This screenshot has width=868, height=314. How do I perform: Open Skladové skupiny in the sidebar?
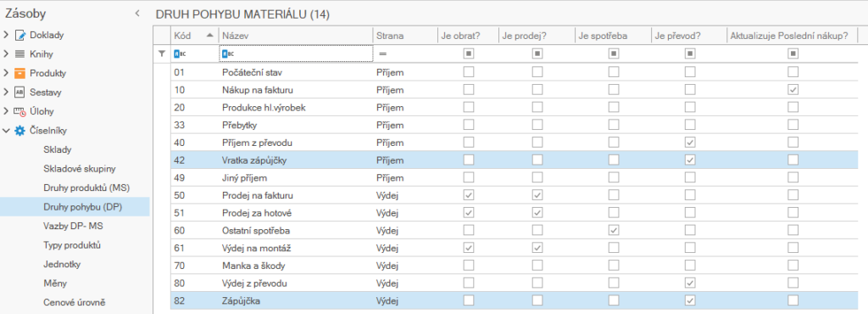pos(79,168)
